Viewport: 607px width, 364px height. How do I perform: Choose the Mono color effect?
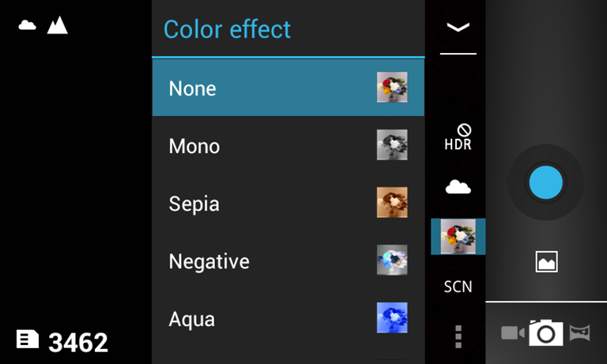[x=288, y=146]
